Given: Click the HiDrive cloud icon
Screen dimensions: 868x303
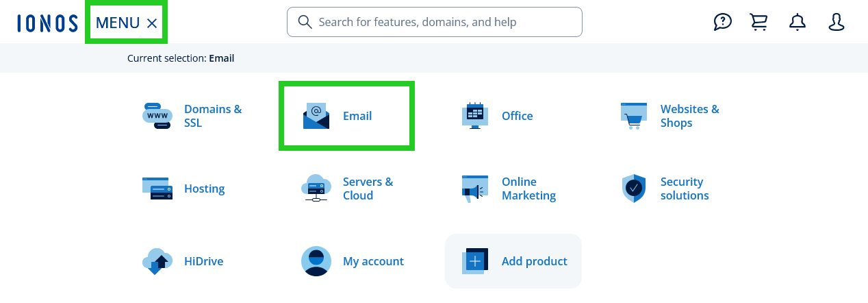Looking at the screenshot, I should point(157,261).
